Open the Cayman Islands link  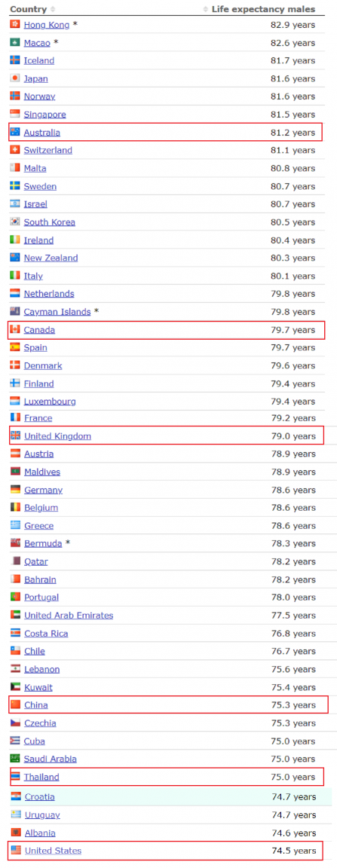point(57,312)
